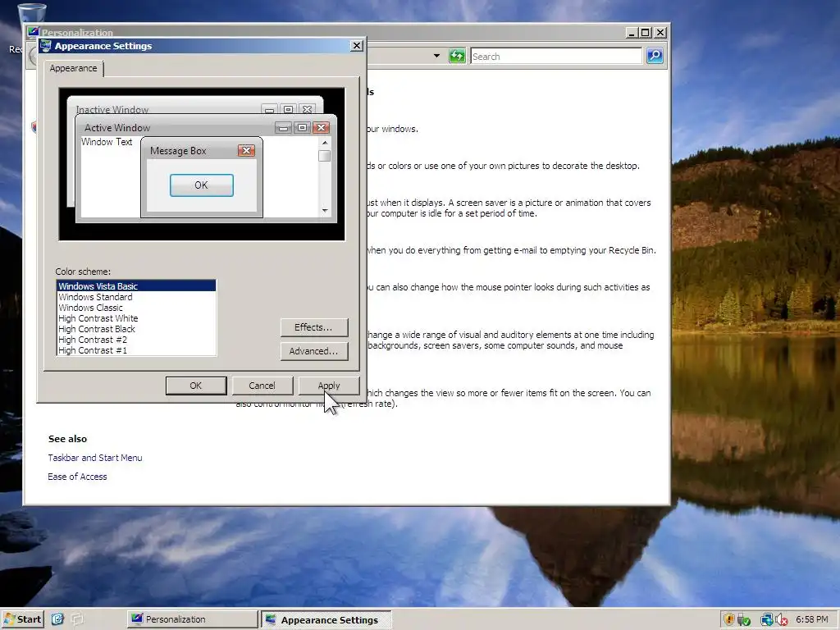Minimize the Personalization window
Viewport: 840px width, 630px height.
[632, 33]
